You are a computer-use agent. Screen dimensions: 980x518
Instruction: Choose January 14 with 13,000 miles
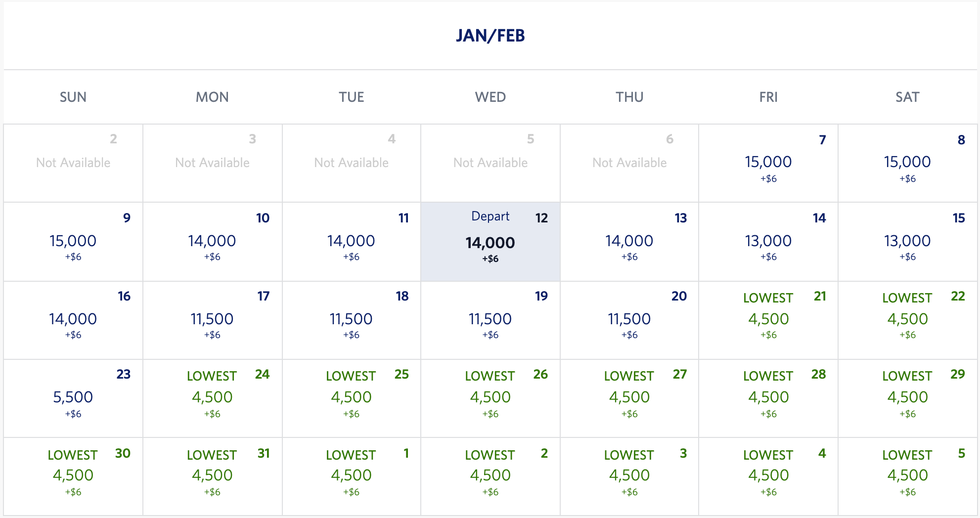click(x=768, y=242)
